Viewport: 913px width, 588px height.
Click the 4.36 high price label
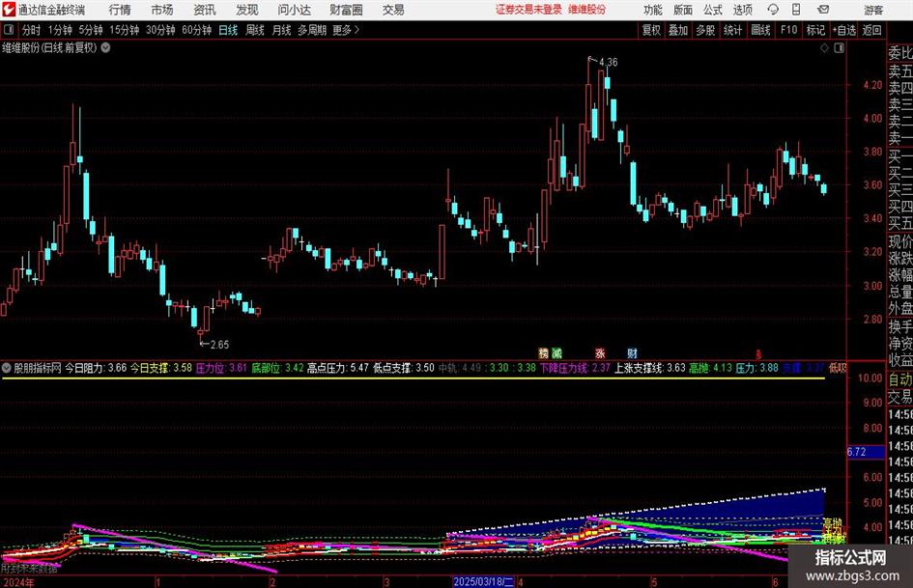pyautogui.click(x=608, y=62)
